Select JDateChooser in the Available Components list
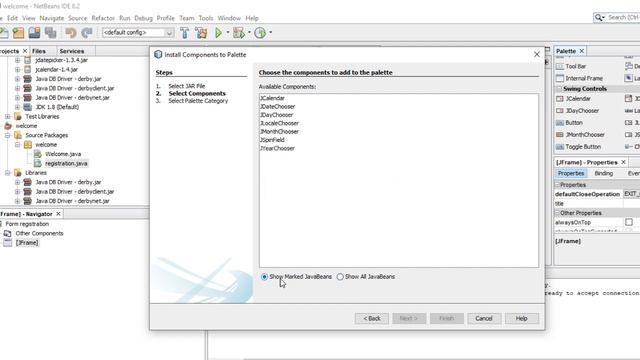The height and width of the screenshot is (360, 640). point(278,107)
